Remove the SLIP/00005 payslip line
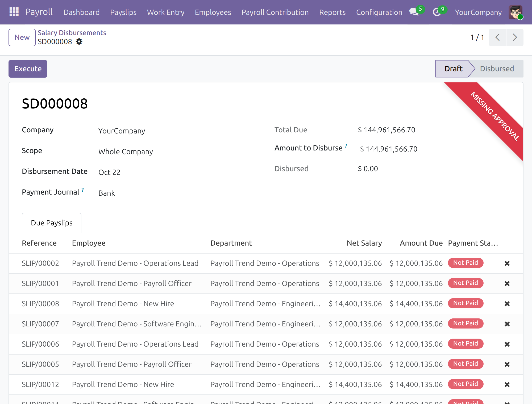 [507, 364]
